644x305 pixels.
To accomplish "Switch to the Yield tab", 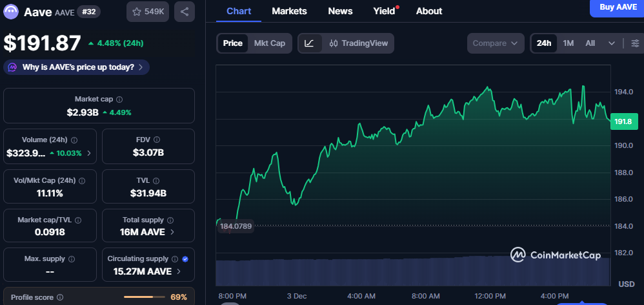I will 384,11.
